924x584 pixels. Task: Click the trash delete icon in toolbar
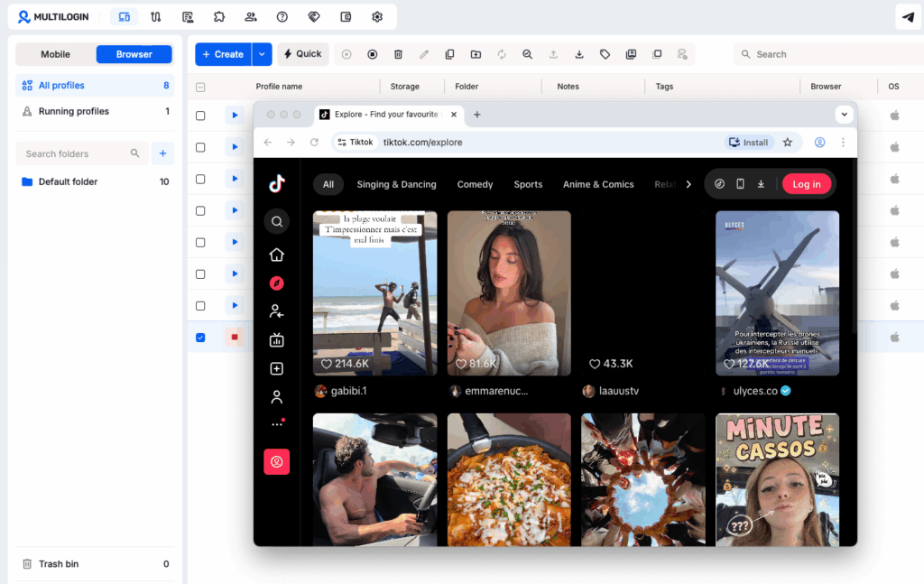398,54
